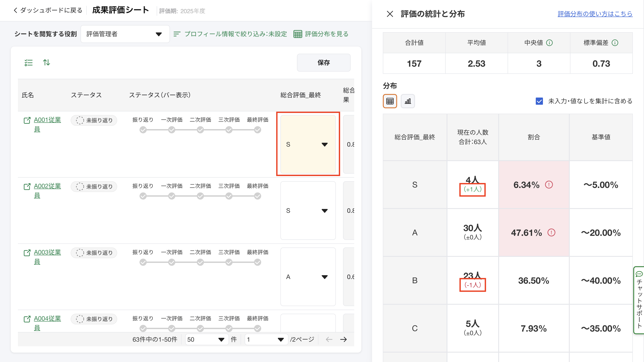Open A001従業員 external link icon

[27, 120]
